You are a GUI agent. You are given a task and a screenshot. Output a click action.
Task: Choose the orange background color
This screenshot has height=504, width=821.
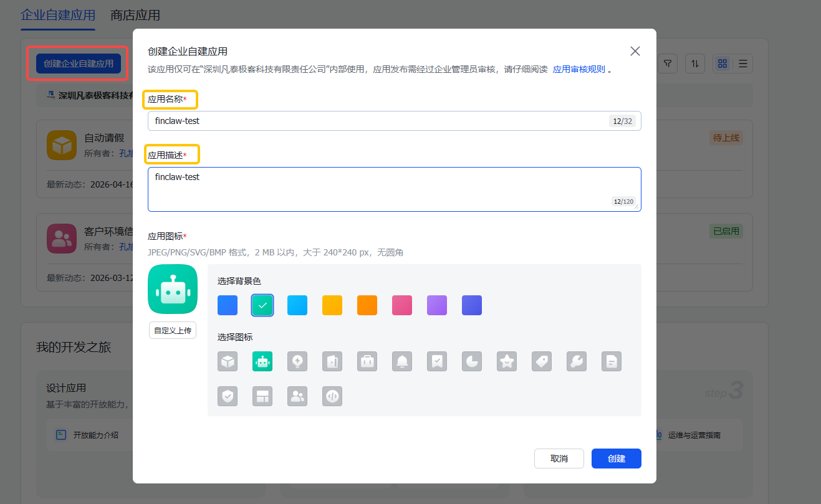(x=367, y=305)
